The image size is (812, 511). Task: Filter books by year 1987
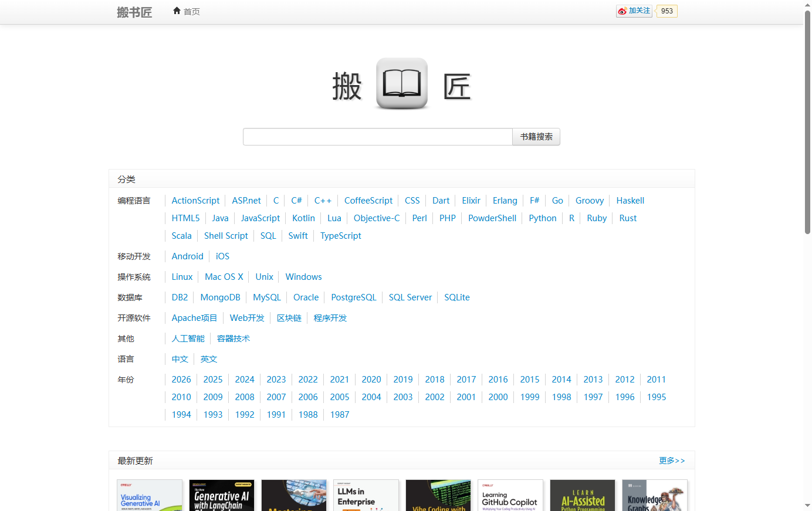point(340,415)
